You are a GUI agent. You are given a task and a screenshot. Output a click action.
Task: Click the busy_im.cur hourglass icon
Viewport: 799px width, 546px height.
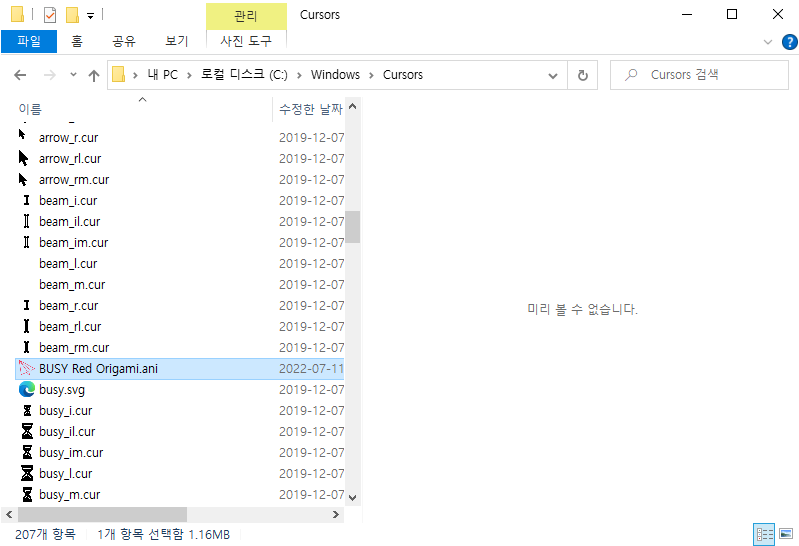(x=27, y=452)
